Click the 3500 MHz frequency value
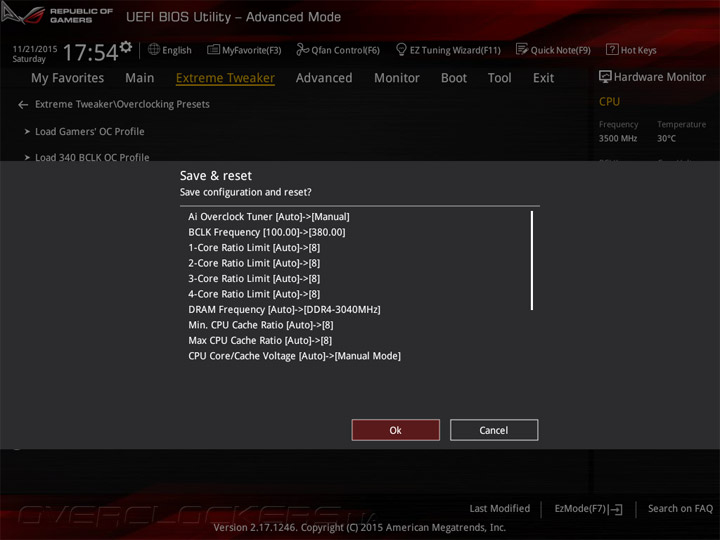The image size is (720, 540). click(618, 138)
